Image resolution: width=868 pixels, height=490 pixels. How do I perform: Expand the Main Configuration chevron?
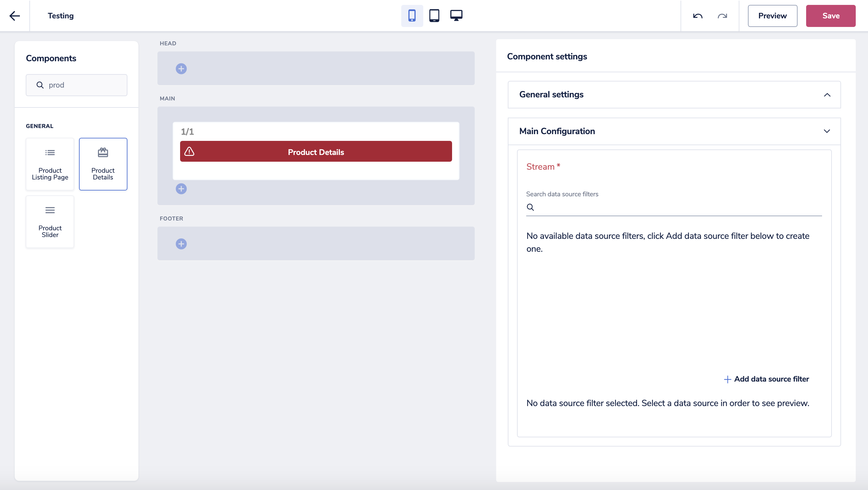click(827, 131)
